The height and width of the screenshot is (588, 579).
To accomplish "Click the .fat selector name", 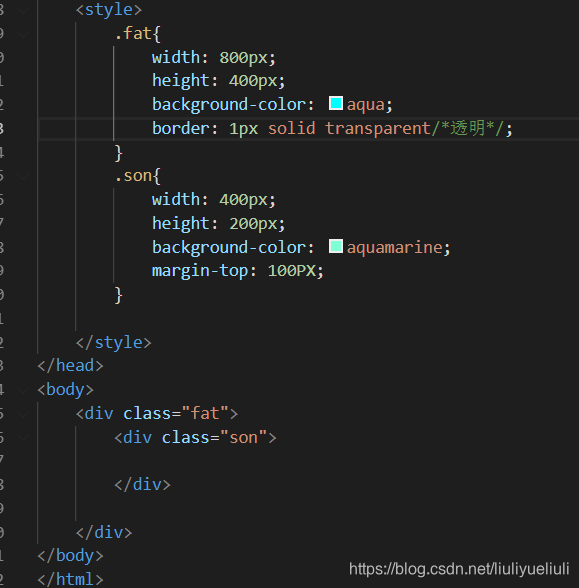I will coord(133,34).
